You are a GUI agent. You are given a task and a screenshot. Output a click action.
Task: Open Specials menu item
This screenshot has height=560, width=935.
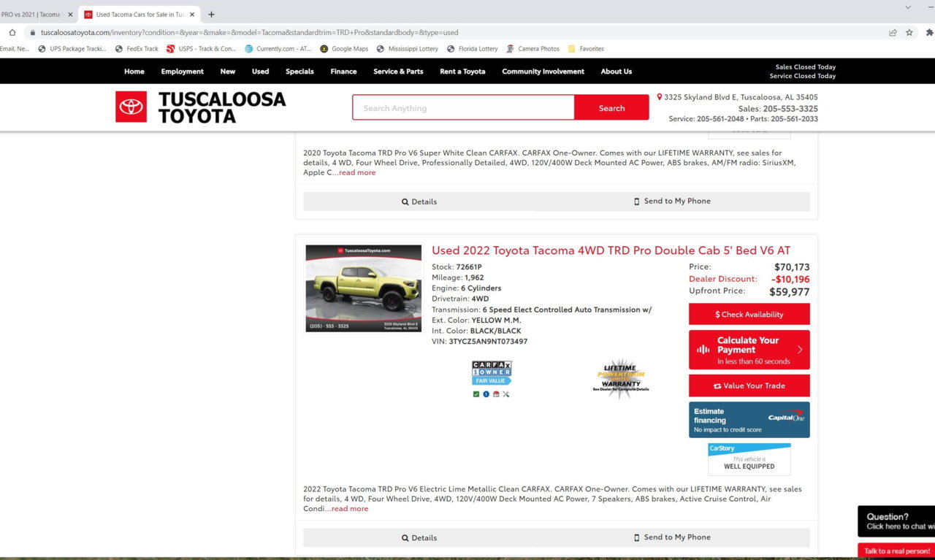pyautogui.click(x=299, y=72)
